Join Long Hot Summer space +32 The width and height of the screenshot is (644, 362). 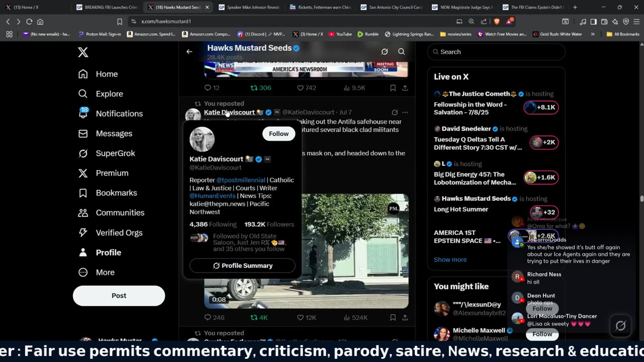543,212
